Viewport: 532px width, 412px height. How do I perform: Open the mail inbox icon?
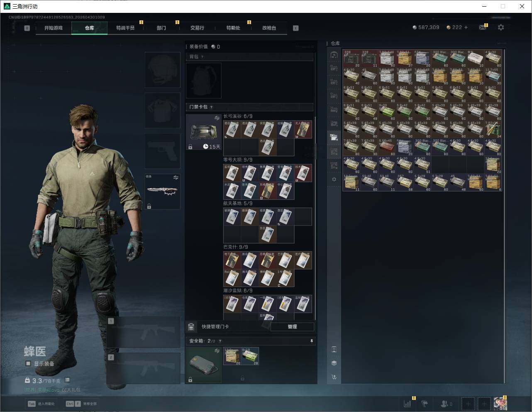[x=482, y=27]
